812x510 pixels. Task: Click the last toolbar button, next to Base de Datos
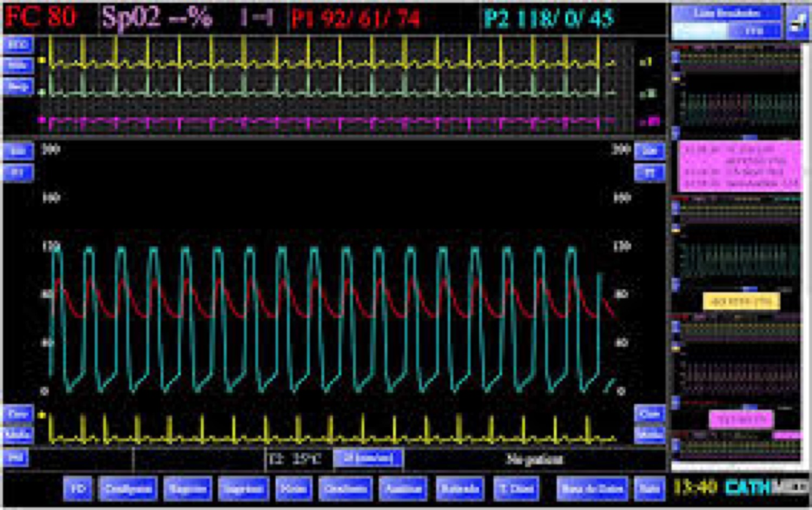[x=650, y=488]
